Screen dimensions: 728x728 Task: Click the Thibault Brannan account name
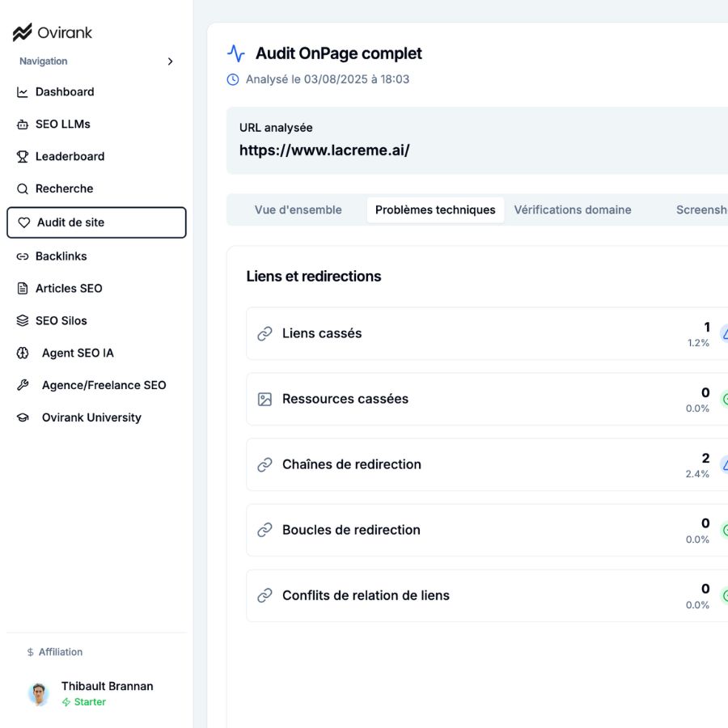[x=108, y=686]
